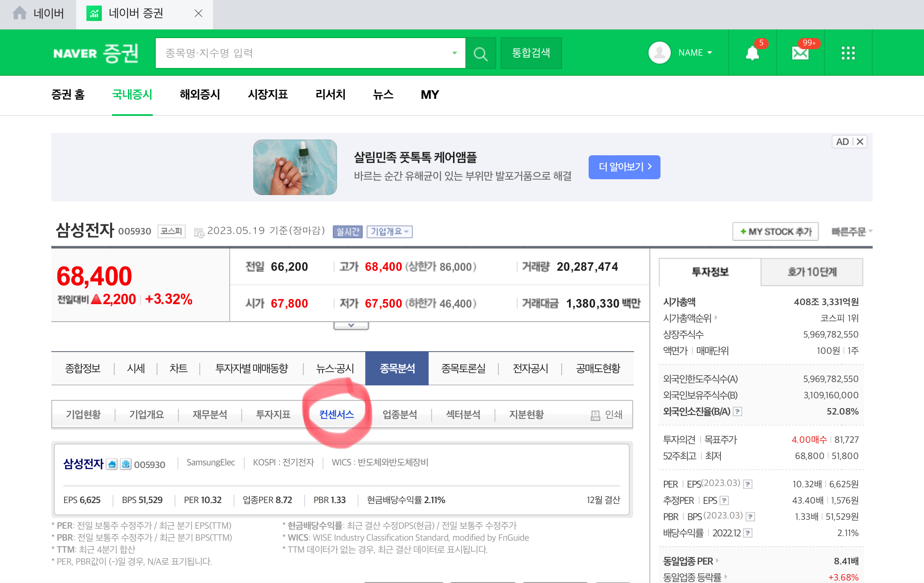The width and height of the screenshot is (924, 583).
Task: Open the 섹터분석 sub-tab
Action: (x=463, y=414)
